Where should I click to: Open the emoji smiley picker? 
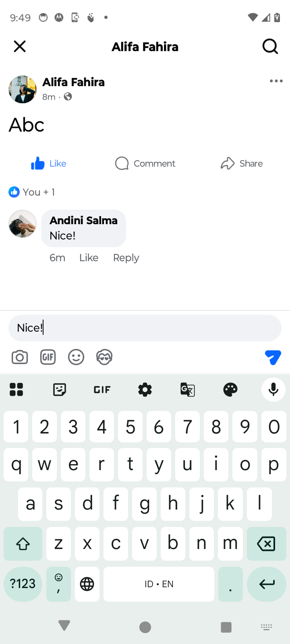(x=76, y=357)
